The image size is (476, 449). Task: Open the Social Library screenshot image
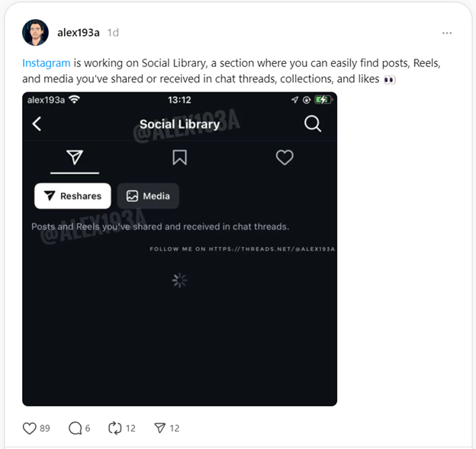tap(179, 320)
